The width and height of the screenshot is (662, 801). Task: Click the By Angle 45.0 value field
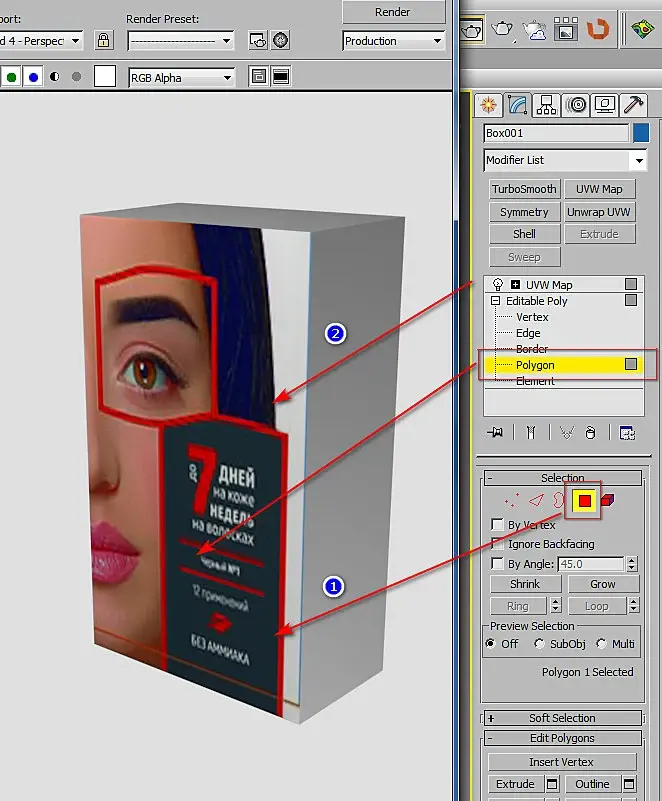coord(591,564)
